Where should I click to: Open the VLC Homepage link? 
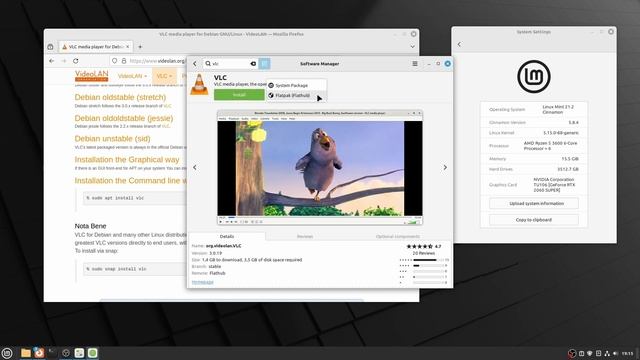pyautogui.click(x=202, y=282)
